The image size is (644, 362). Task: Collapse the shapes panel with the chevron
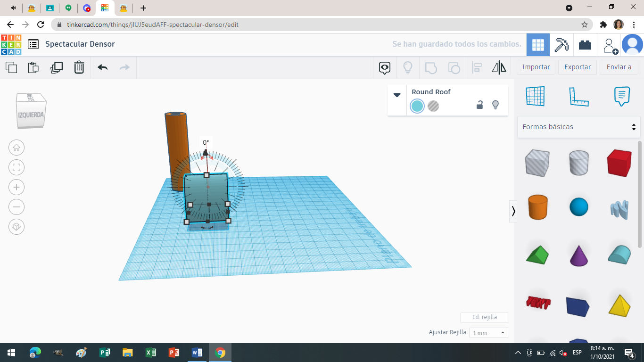[513, 211]
